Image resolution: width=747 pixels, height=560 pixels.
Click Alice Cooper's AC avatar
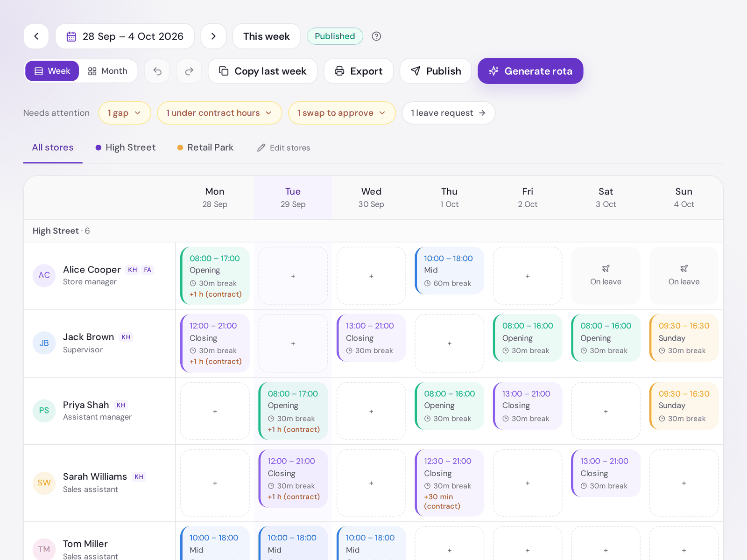pyautogui.click(x=44, y=275)
